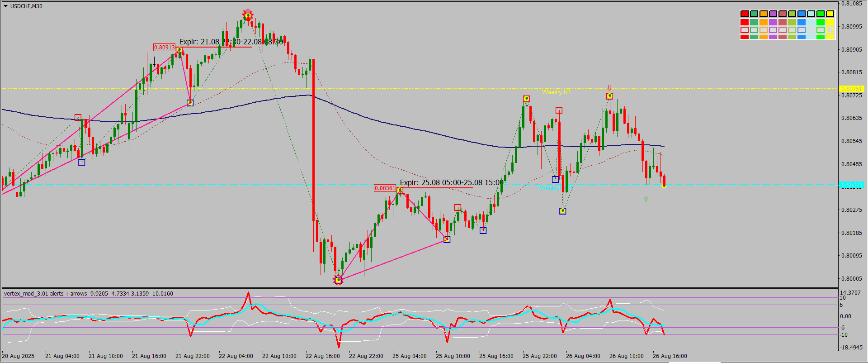
Task: Choose the solid bright green swatch in the second palette row
Action: (821, 22)
